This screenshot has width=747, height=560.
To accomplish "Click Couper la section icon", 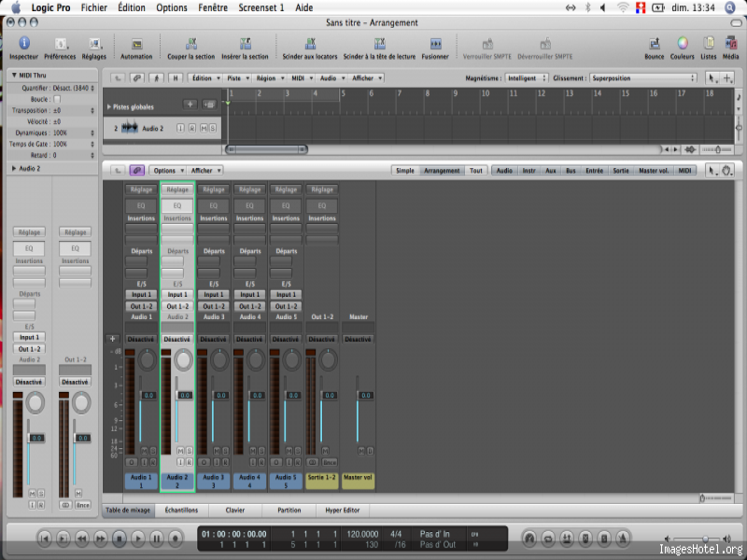I will coord(191,43).
